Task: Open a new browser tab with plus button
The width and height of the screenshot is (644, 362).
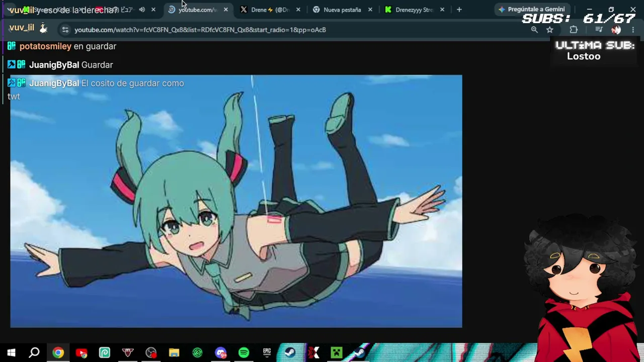Action: pyautogui.click(x=459, y=10)
